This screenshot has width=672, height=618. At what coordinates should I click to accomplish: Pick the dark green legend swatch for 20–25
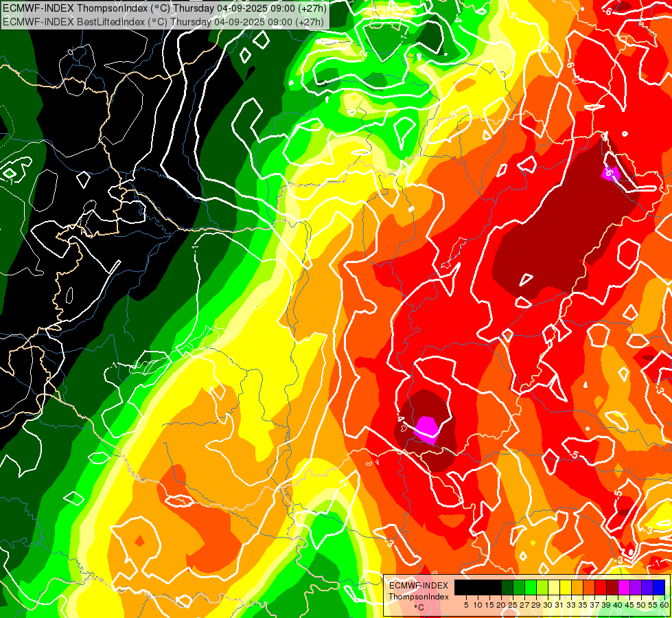(x=507, y=587)
